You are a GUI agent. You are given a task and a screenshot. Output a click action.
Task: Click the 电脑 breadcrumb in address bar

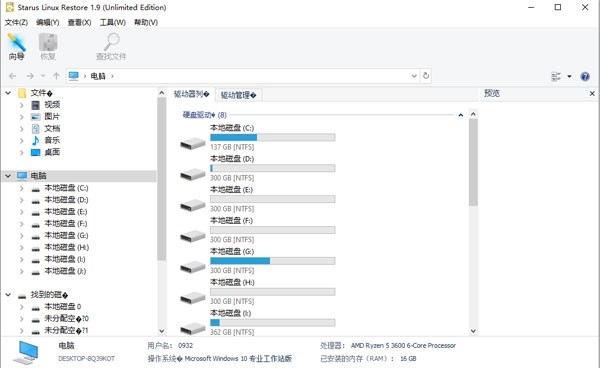tap(98, 76)
